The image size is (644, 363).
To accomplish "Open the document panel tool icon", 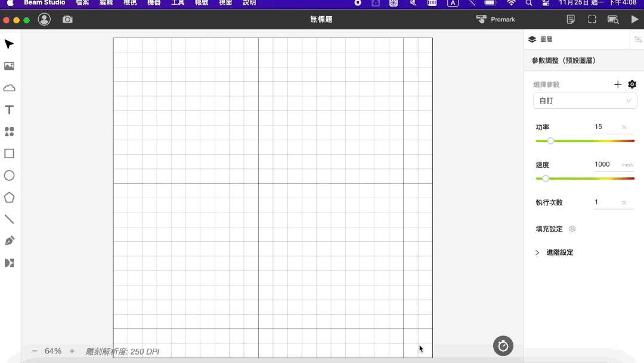I will coord(9,263).
